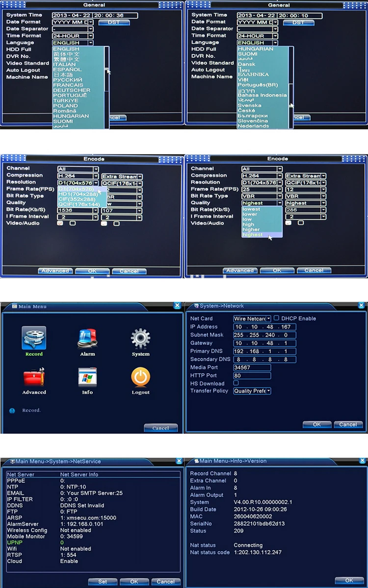Select the Advanced toolbox icon

click(34, 377)
